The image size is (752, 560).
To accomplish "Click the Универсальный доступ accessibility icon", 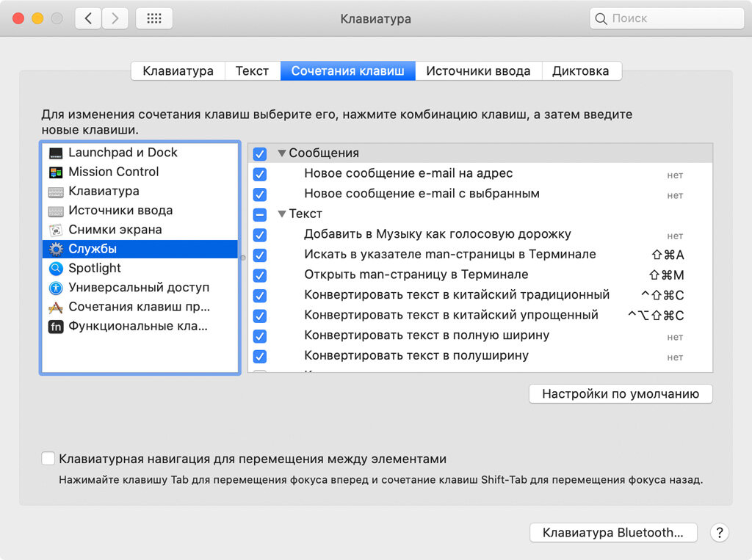I will coord(56,288).
